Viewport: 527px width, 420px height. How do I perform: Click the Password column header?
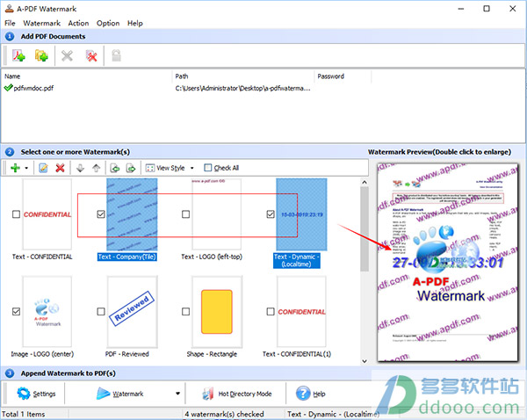click(x=343, y=76)
